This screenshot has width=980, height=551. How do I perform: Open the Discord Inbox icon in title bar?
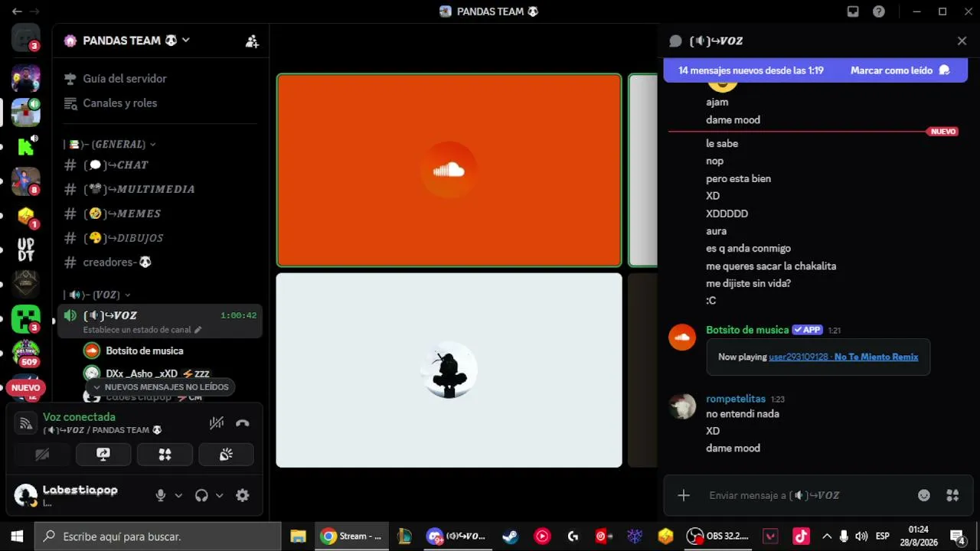(853, 11)
